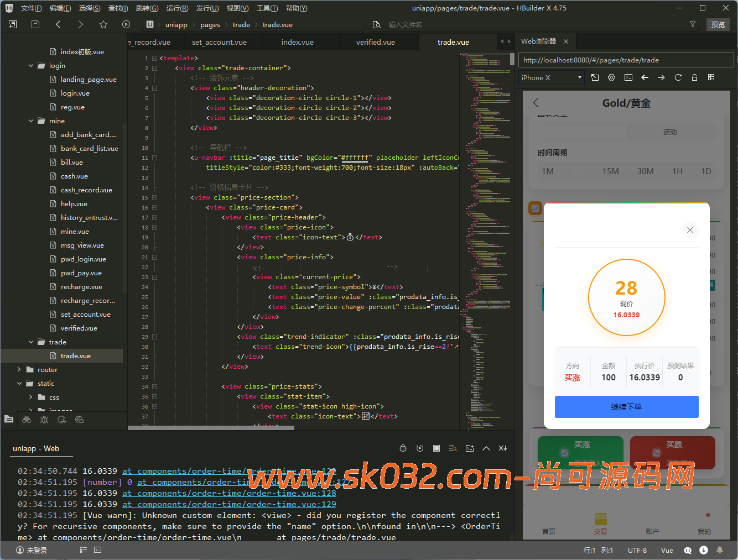
Task: Toggle the browser lock icon
Action: pos(694,77)
